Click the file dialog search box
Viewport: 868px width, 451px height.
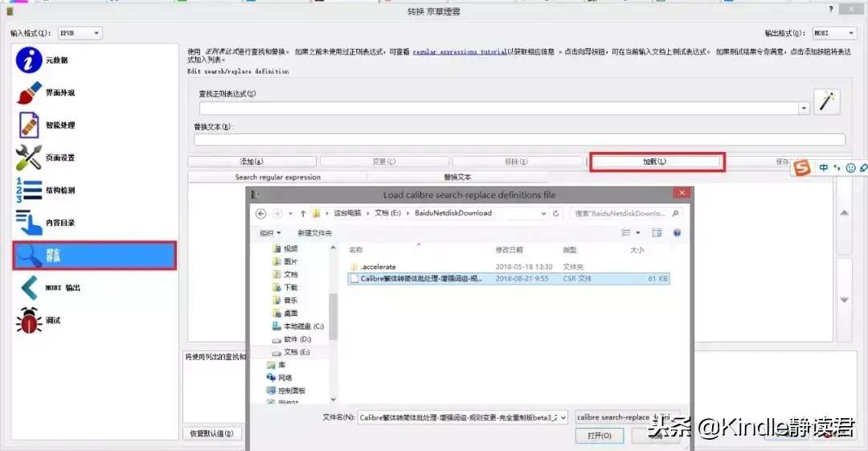point(626,213)
